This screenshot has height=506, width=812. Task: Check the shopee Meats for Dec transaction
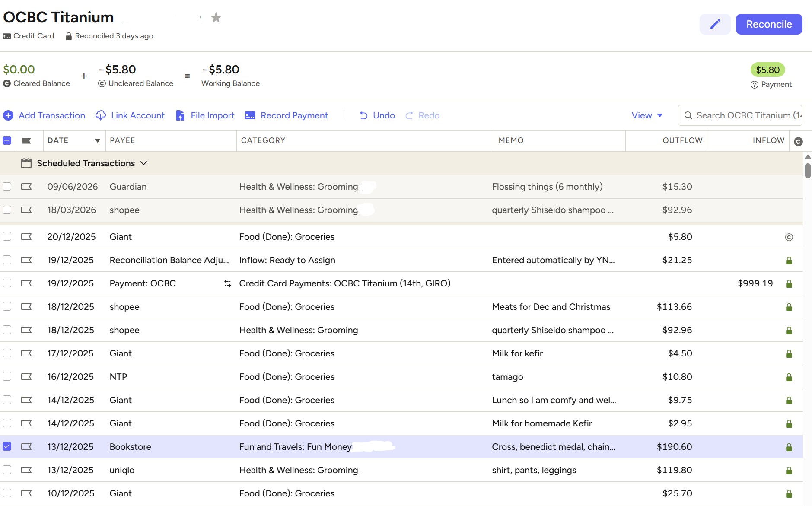coord(6,307)
